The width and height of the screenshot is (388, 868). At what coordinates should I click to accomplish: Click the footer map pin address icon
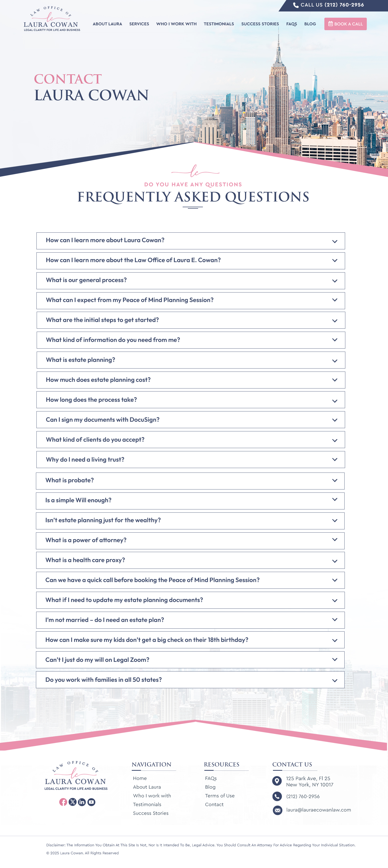point(277,781)
